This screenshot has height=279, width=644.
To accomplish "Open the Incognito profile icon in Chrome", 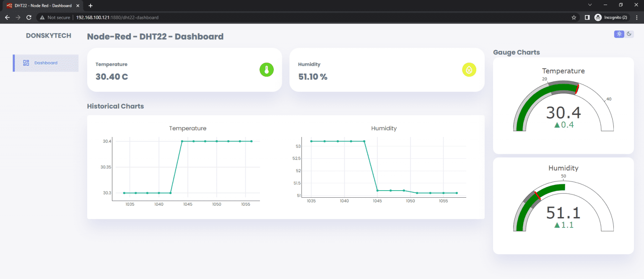I will 598,17.
